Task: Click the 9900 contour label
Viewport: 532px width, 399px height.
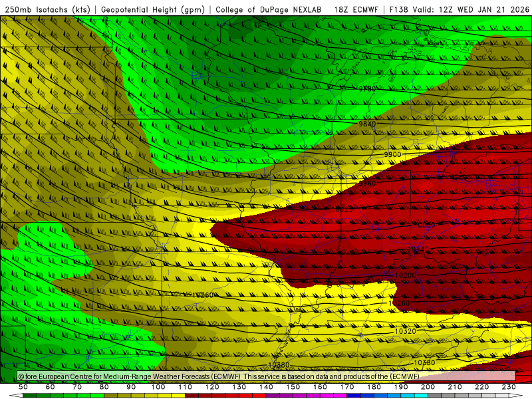Action: point(392,155)
